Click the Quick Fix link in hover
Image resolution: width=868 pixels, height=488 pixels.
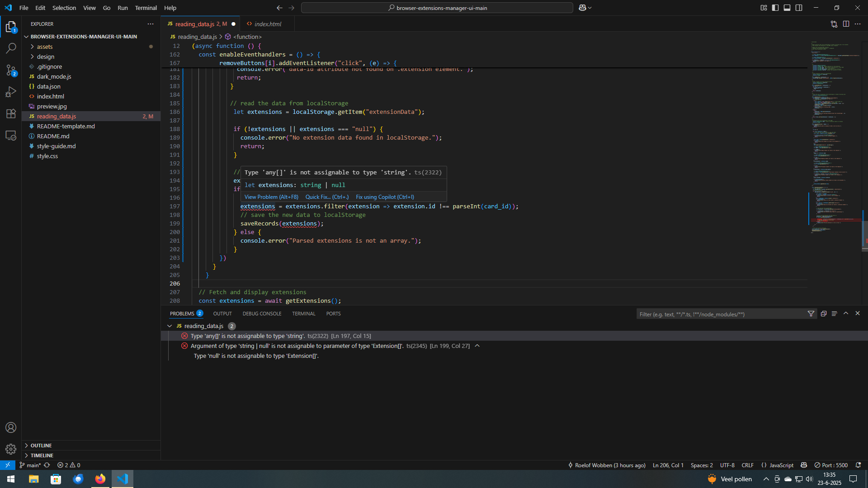point(326,197)
